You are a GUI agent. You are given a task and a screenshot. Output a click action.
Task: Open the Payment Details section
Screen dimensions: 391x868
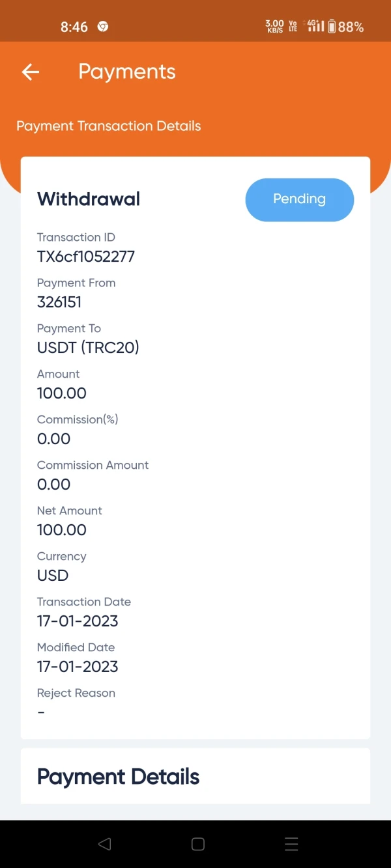[118, 777]
